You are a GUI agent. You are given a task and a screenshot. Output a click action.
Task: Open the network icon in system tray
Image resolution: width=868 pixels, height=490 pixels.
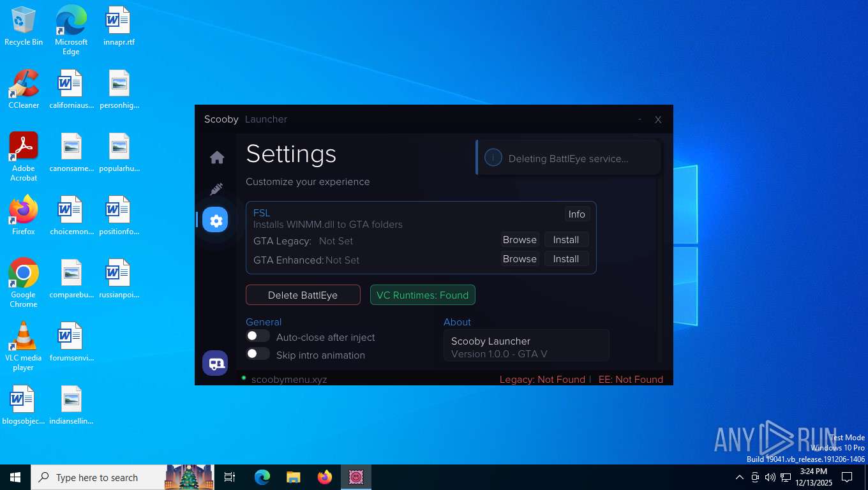786,477
